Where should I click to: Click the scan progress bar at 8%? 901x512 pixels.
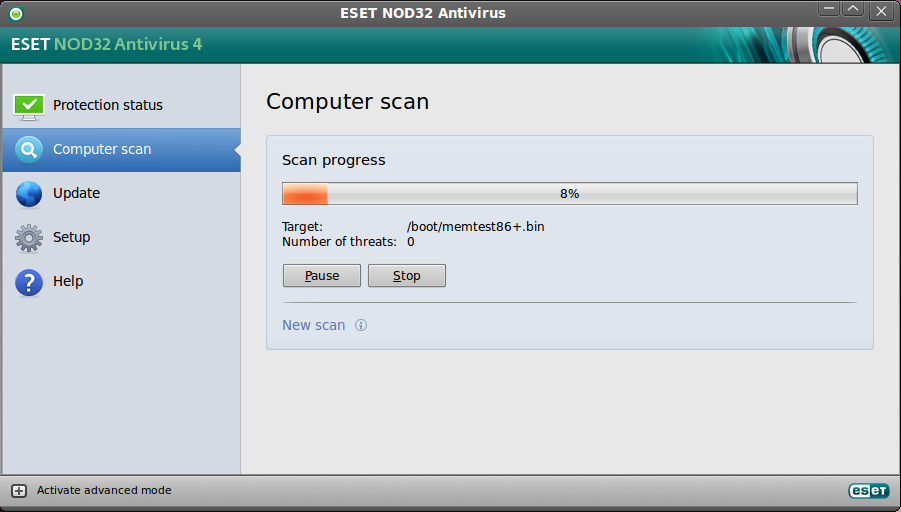click(569, 194)
